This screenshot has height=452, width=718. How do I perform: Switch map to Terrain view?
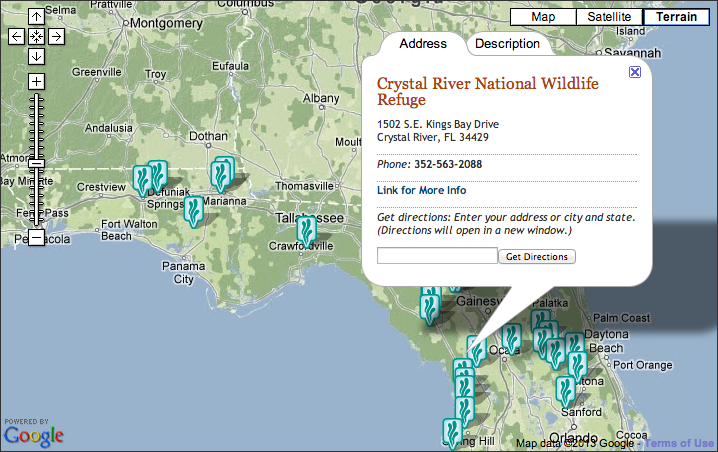677,17
